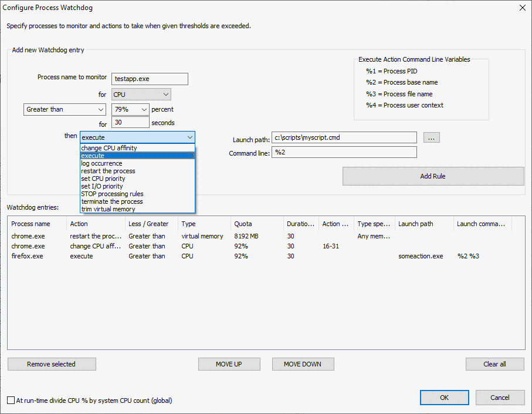The width and height of the screenshot is (532, 414).
Task: Sort entries by Quota column header
Action: click(x=257, y=224)
